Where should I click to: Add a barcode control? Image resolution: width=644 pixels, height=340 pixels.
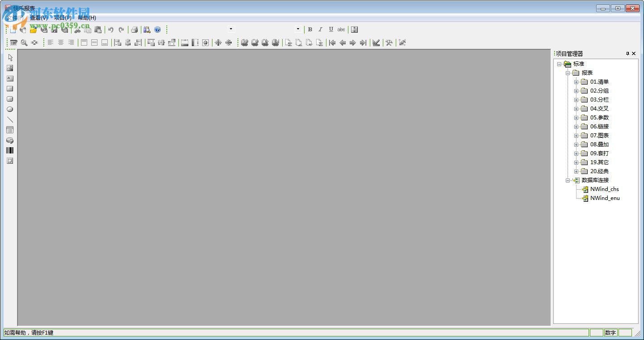point(10,150)
